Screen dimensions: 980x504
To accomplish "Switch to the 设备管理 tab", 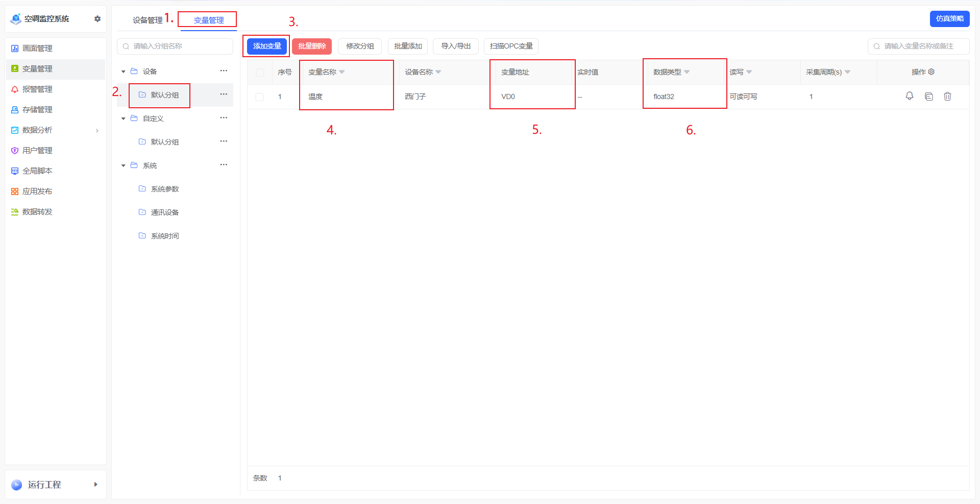I will coord(147,20).
